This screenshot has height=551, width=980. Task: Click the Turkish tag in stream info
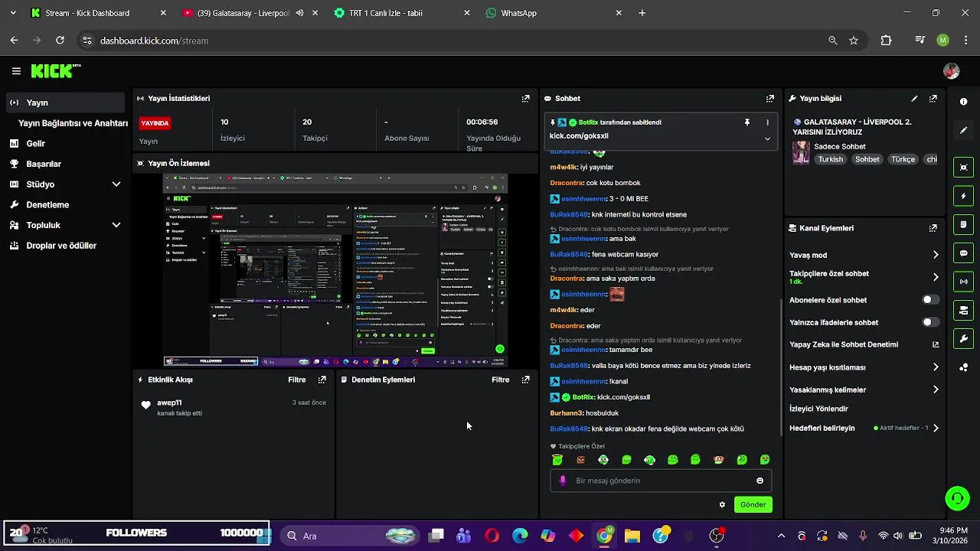coord(830,159)
